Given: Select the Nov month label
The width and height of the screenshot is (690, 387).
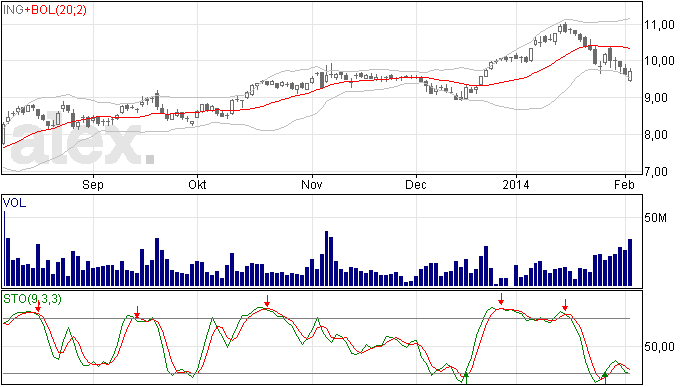Looking at the screenshot, I should [312, 184].
